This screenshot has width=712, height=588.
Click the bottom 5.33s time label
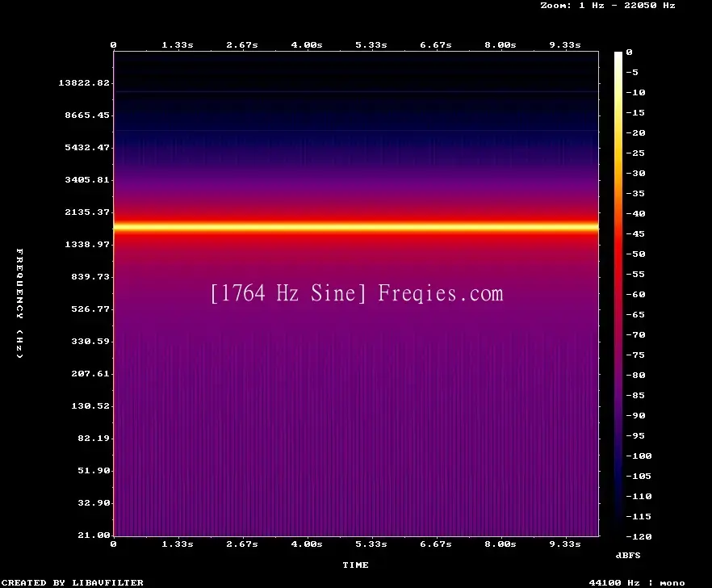pyautogui.click(x=371, y=544)
